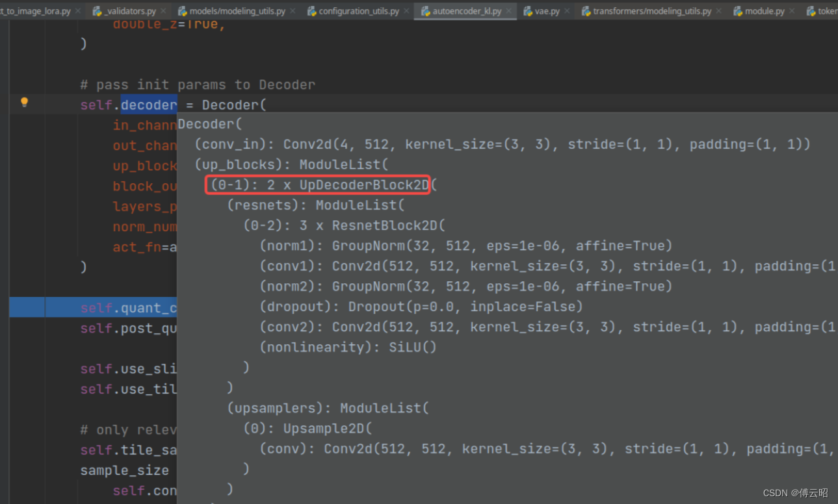
Task: Click the Python icon on transformers/modeling_utils.py tab
Action: pos(586,11)
